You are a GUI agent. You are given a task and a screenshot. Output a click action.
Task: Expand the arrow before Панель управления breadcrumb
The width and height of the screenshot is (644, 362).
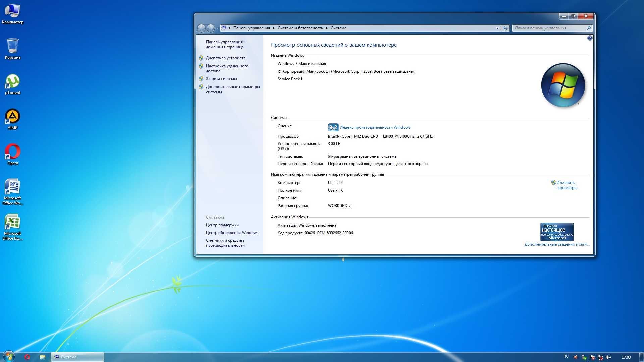click(230, 28)
